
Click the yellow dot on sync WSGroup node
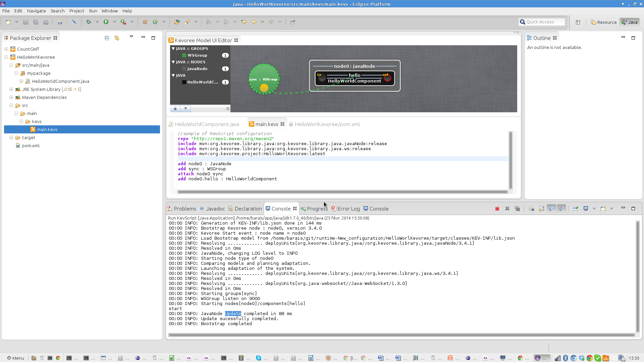264,88
